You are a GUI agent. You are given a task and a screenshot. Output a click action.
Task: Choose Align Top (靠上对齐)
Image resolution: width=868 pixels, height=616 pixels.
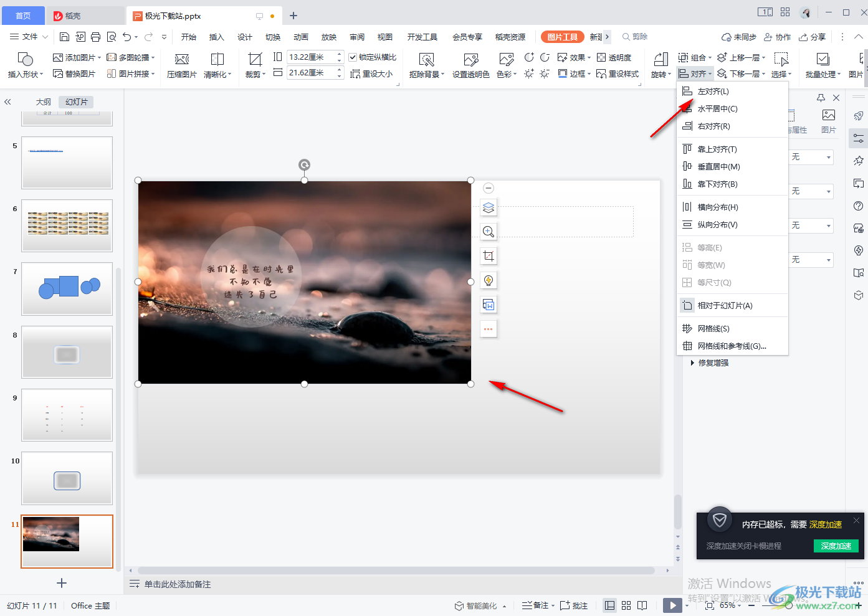point(732,149)
